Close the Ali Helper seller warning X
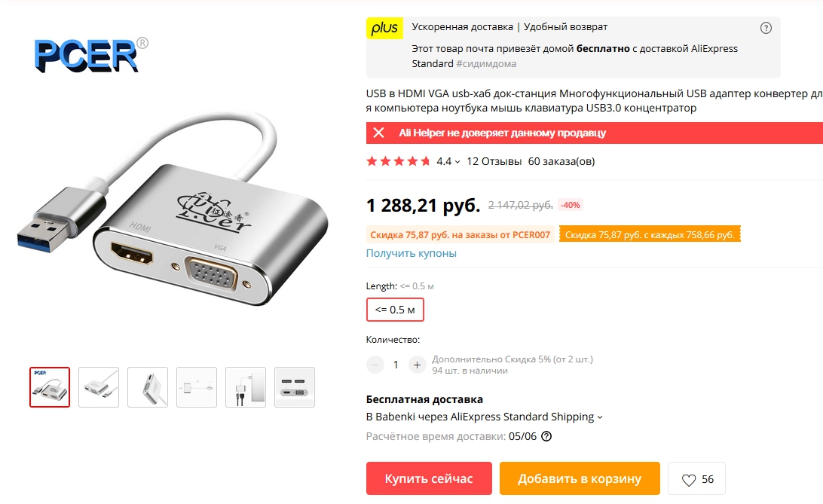 [x=378, y=133]
